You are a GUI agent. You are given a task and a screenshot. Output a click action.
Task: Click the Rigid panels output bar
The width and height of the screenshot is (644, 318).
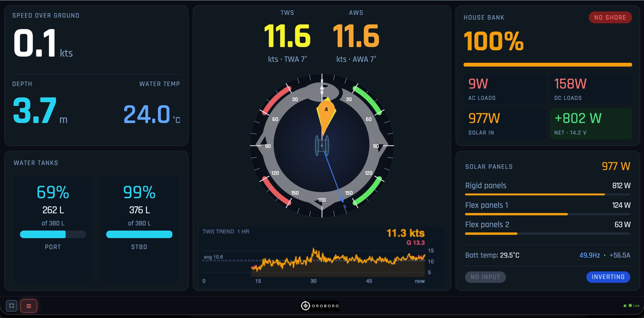point(548,194)
